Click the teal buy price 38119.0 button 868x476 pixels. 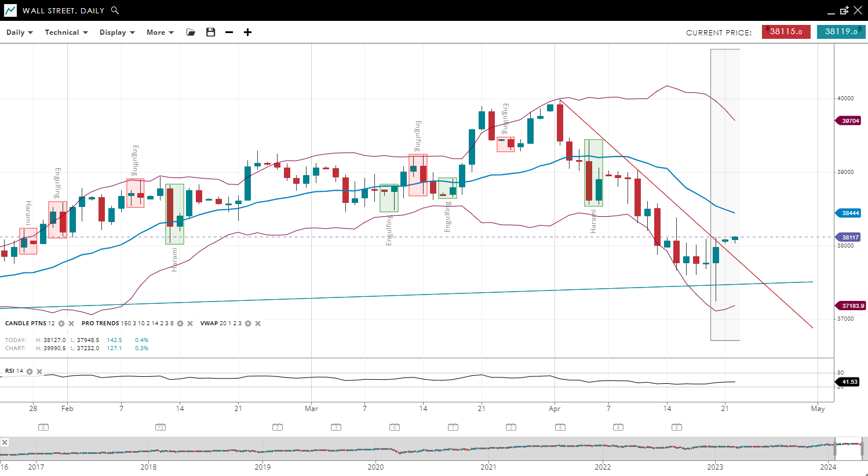[841, 32]
